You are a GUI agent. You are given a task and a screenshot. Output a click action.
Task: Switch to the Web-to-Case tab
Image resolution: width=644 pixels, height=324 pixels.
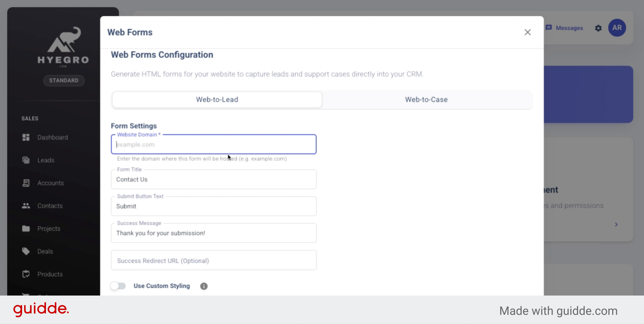point(426,99)
